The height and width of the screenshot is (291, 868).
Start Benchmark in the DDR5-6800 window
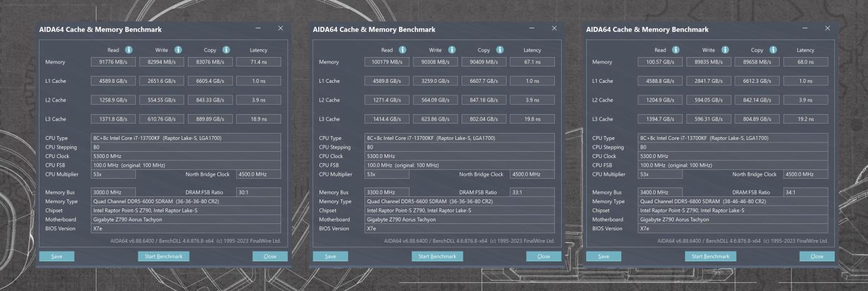point(710,256)
